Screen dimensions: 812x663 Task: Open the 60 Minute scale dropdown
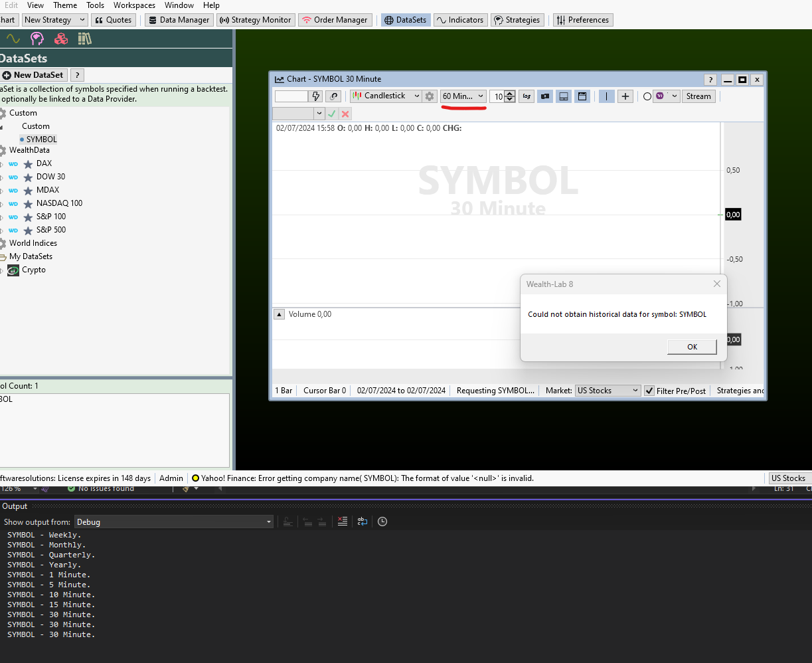463,96
